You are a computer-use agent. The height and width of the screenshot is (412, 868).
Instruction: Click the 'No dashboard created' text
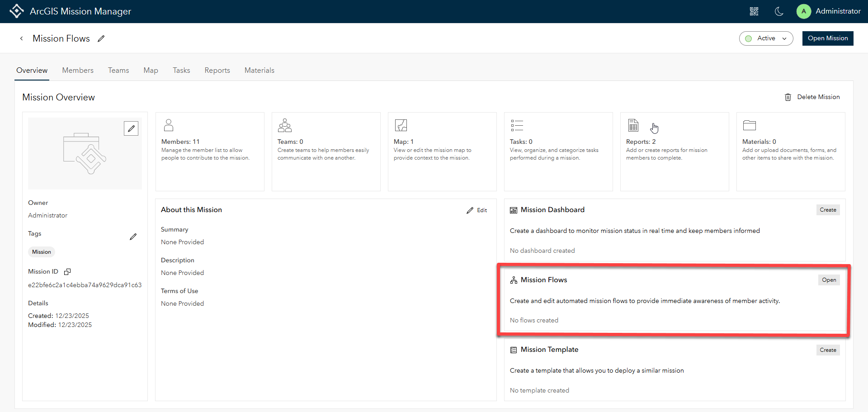[x=542, y=251]
